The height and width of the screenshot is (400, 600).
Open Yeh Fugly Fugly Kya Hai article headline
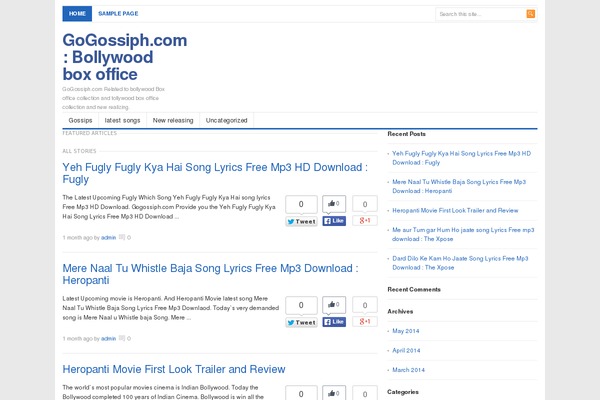point(215,173)
